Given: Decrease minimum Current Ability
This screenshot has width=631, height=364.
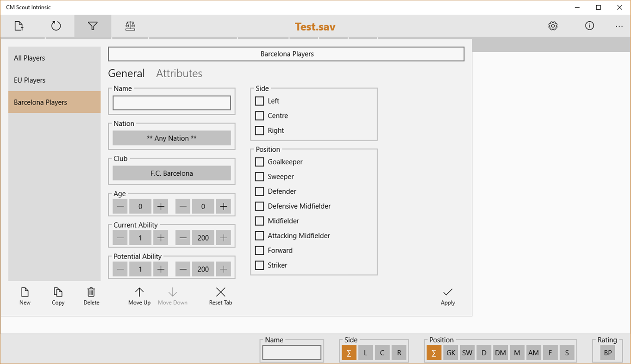Looking at the screenshot, I should pyautogui.click(x=120, y=238).
